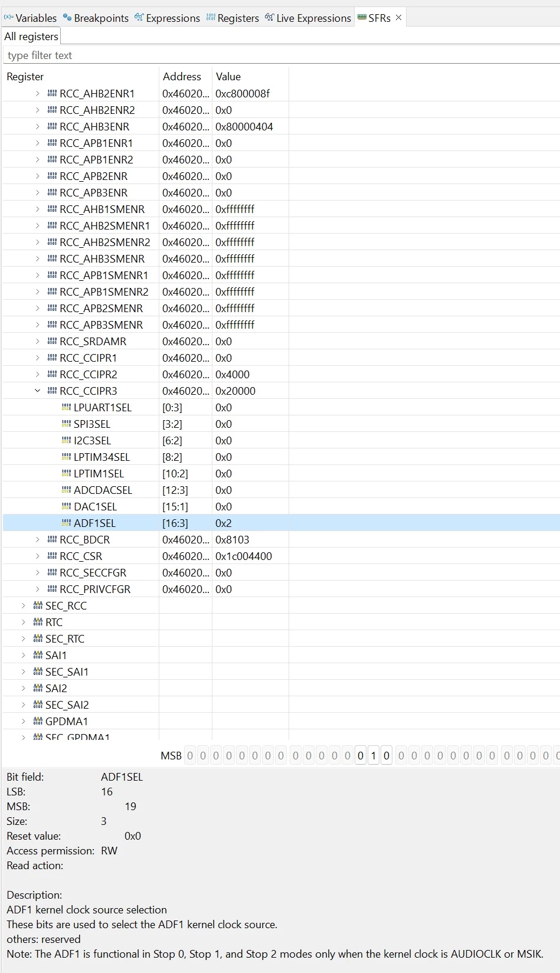Select the ADF1SEL value 0x2
560x973 pixels.
click(224, 523)
